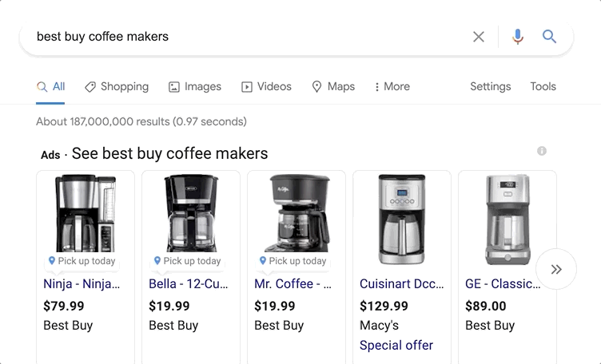Go to the Maps tab
Viewport: 601px width, 364px height.
333,86
